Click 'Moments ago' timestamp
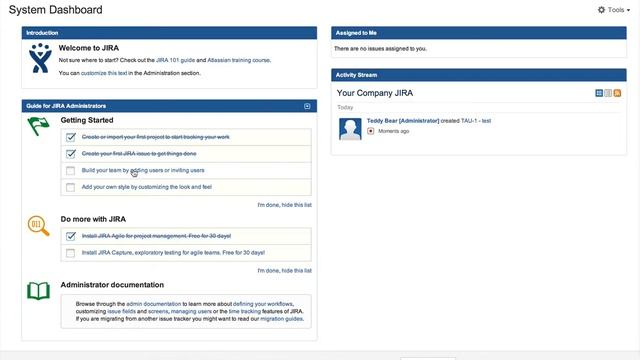 [x=393, y=131]
